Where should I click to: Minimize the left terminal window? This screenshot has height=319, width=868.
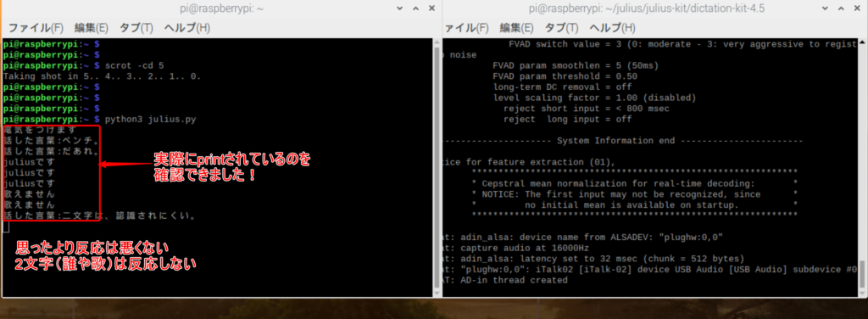click(400, 8)
